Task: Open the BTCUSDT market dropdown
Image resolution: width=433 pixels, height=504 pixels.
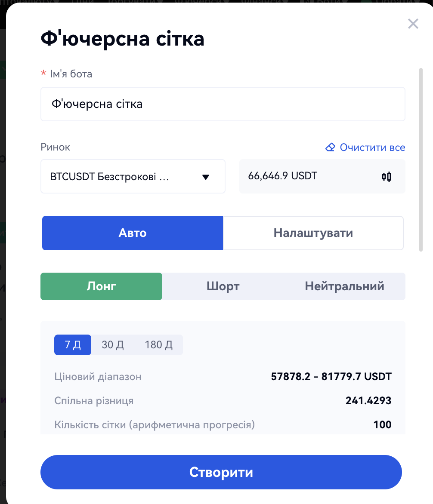Action: tap(133, 177)
